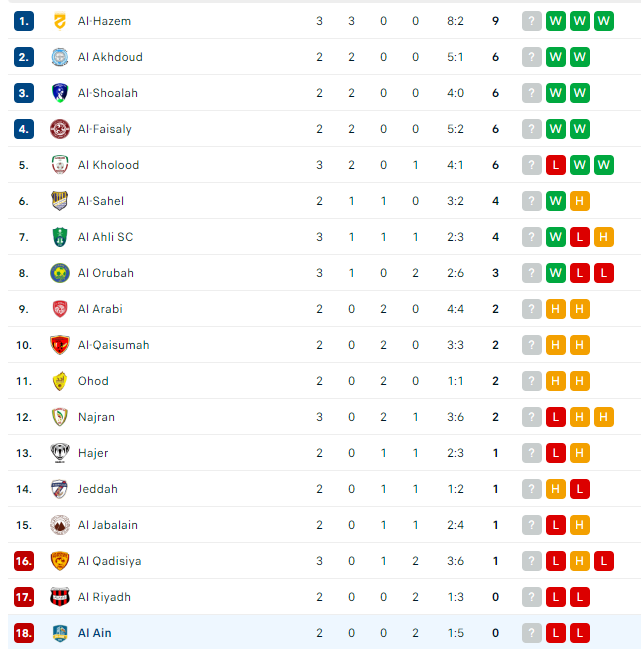
Task: Click the Al Orubah round yellow-green logo
Action: click(60, 273)
